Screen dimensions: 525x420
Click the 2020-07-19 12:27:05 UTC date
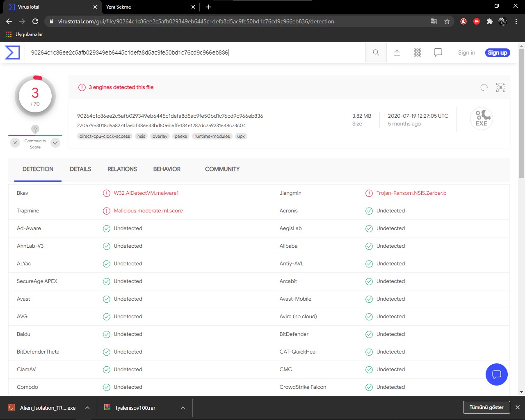tap(418, 116)
